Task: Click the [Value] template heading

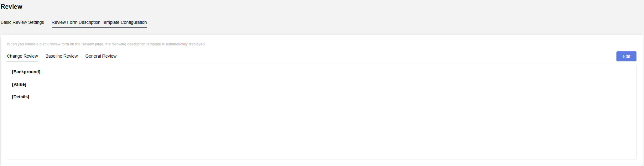Action: click(x=19, y=84)
